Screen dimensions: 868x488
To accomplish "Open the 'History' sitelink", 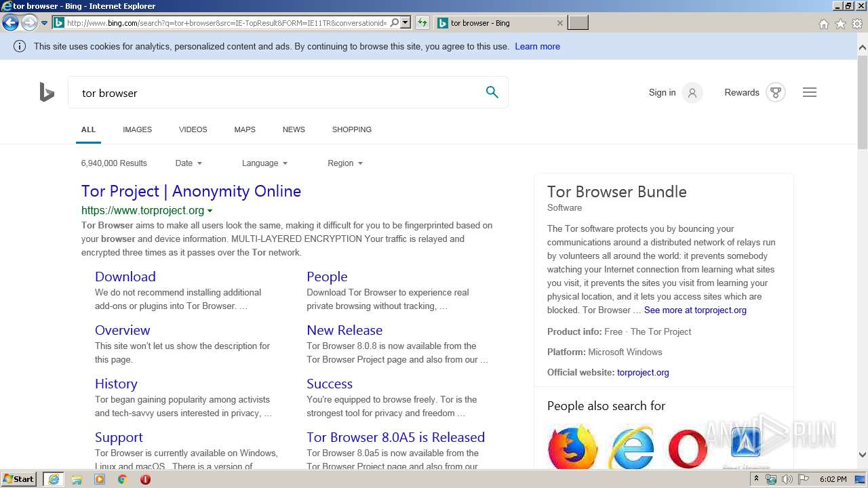I will coord(116,384).
